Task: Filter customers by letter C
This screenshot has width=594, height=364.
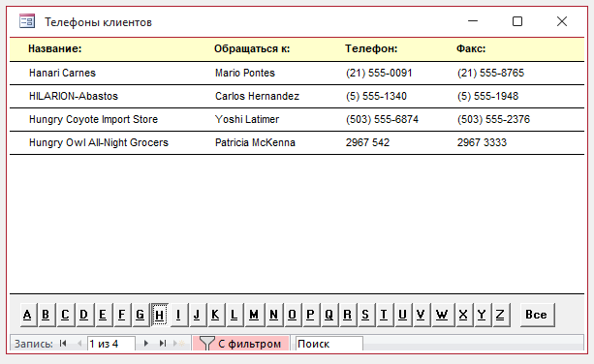Action: click(x=66, y=315)
